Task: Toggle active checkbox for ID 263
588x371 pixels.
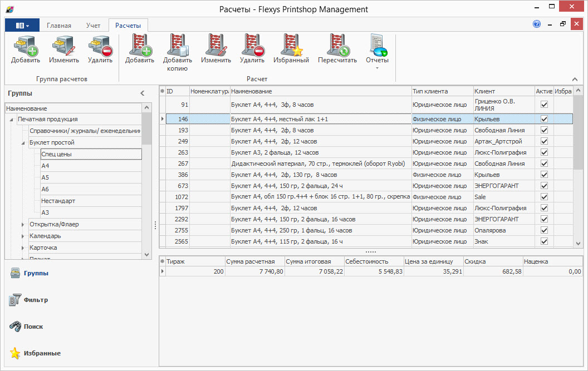Action: coord(544,152)
